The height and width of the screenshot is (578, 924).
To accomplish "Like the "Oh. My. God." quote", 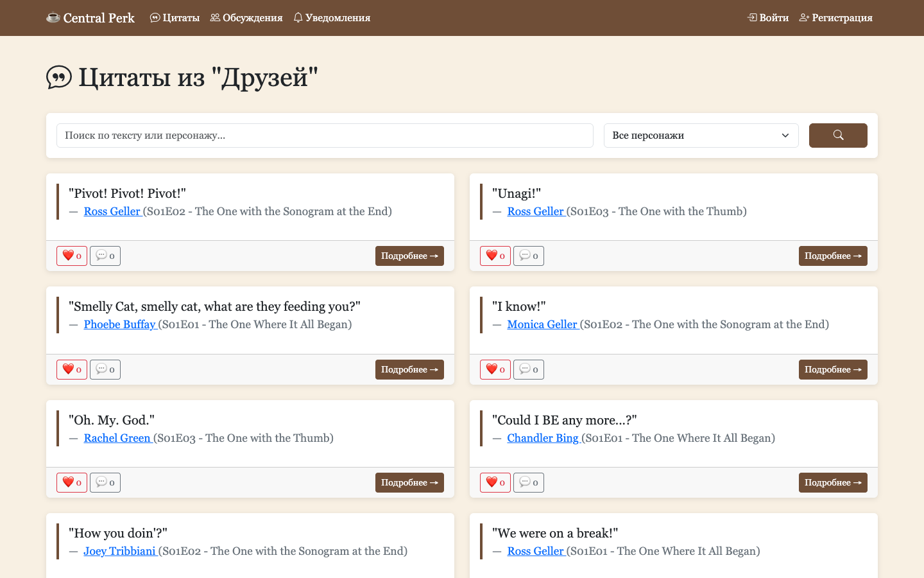I will tap(72, 482).
